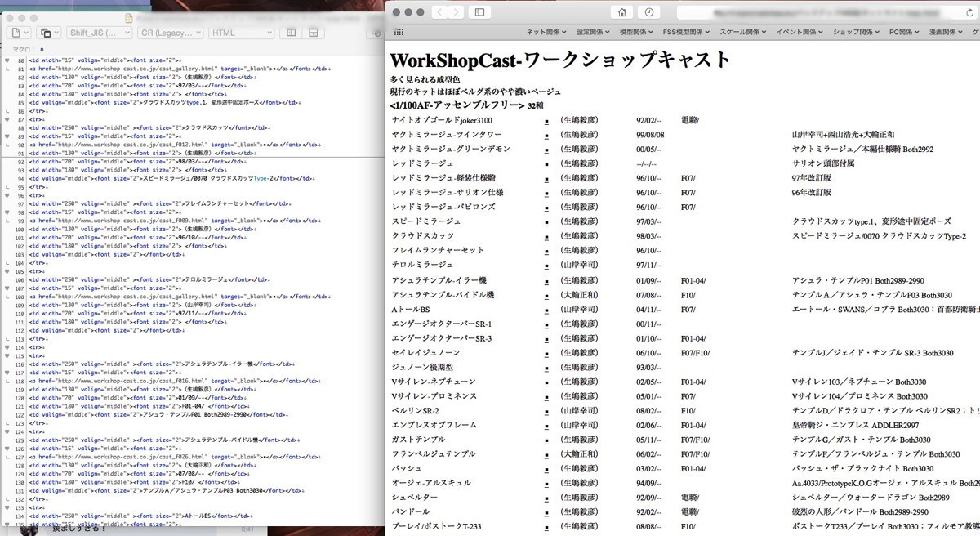This screenshot has width=980, height=536.
Task: Open the FSS模型関係 favorites menu
Action: pyautogui.click(x=688, y=32)
